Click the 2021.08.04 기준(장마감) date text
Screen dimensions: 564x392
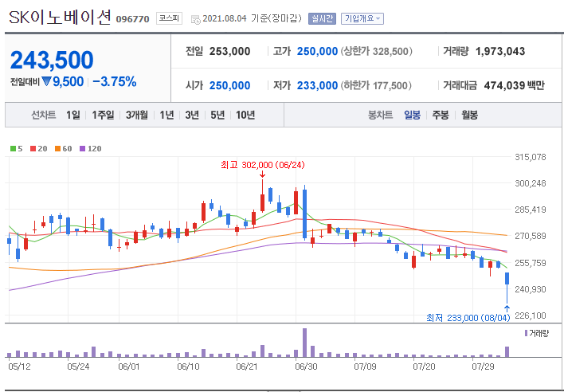click(253, 18)
